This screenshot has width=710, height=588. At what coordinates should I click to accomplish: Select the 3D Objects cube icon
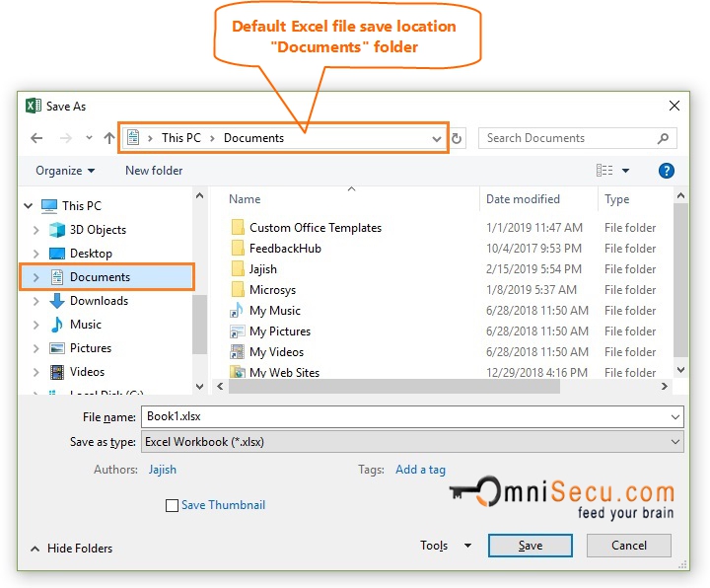[x=57, y=230]
